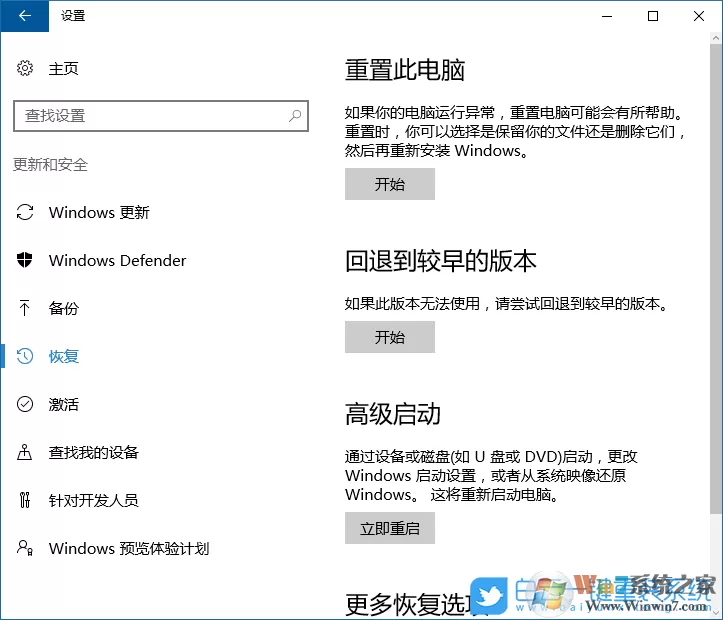Select the 备份 upload arrow icon
This screenshot has height=620, width=723.
[x=24, y=308]
